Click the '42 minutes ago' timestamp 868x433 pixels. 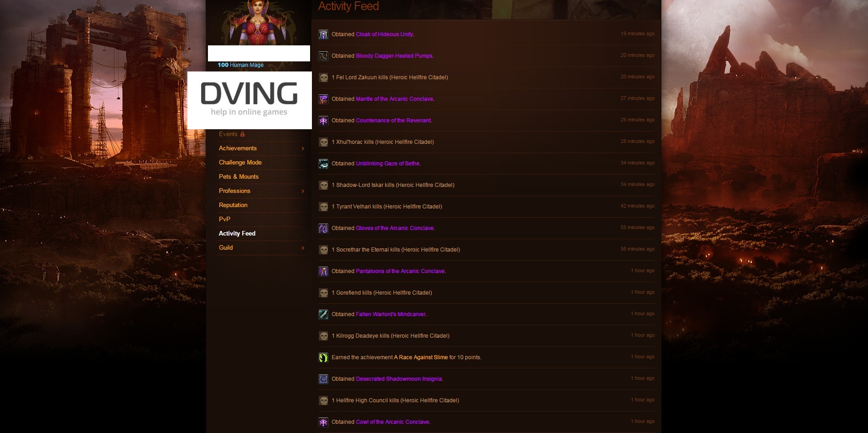tap(638, 206)
